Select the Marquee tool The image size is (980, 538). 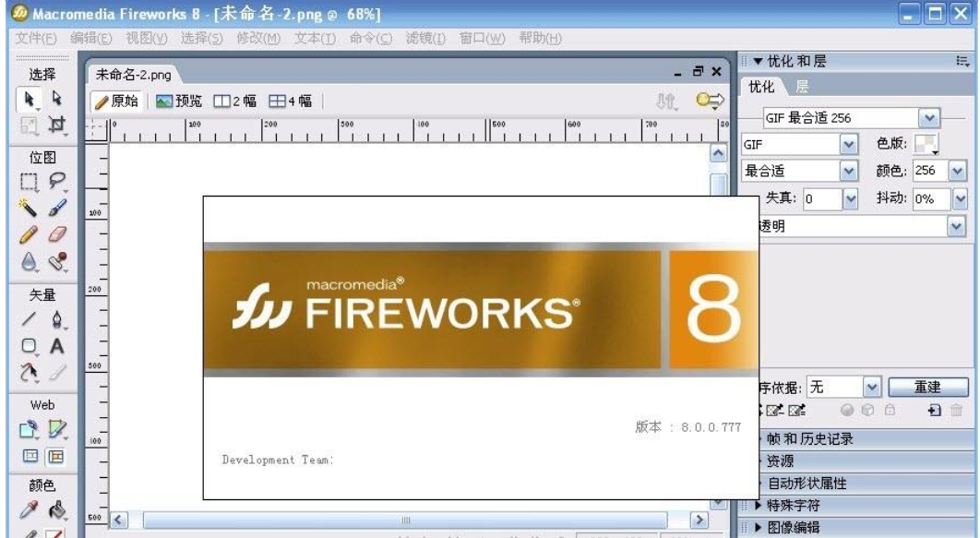click(29, 181)
